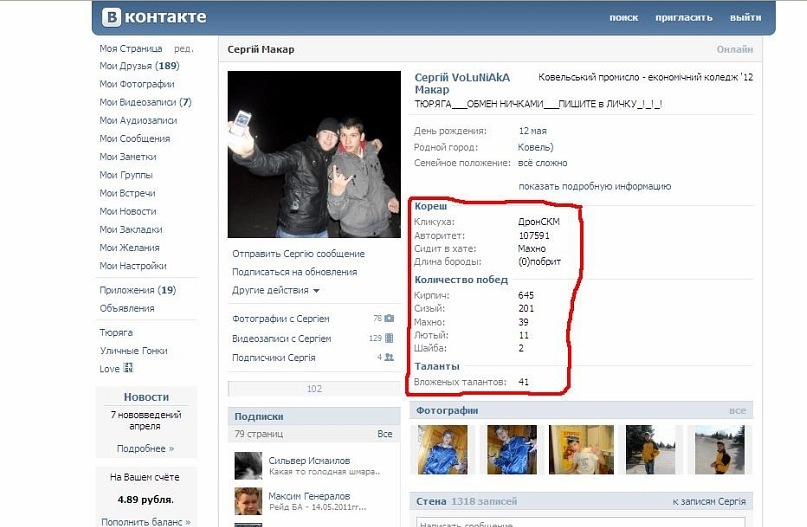The height and width of the screenshot is (527, 807).
Task: Click the people icon beside subscribers count
Action: tap(389, 357)
